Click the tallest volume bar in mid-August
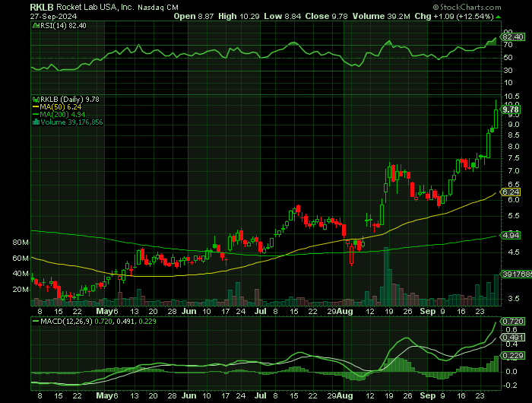The height and width of the screenshot is (403, 532). coord(385,277)
